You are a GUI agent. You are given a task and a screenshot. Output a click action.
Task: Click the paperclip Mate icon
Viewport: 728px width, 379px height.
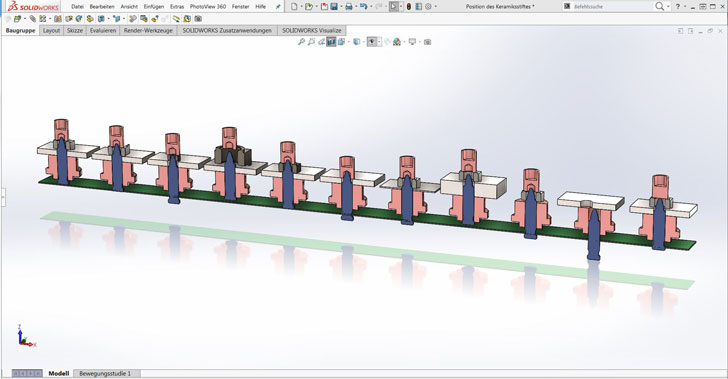pos(32,19)
